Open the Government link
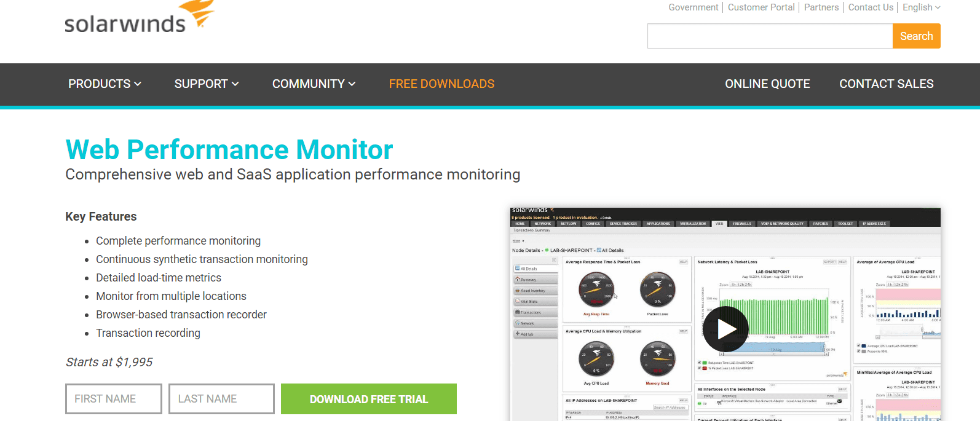 click(693, 7)
